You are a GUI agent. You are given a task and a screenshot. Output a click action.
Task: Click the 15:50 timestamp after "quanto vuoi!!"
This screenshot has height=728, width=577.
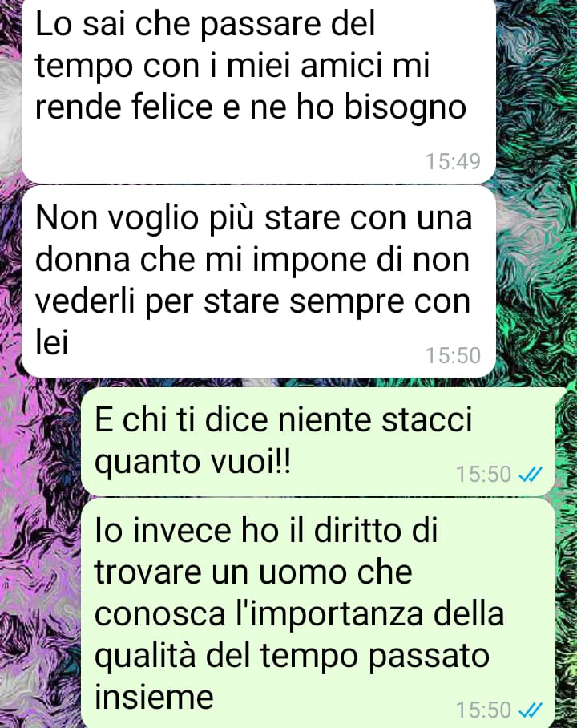click(x=483, y=474)
